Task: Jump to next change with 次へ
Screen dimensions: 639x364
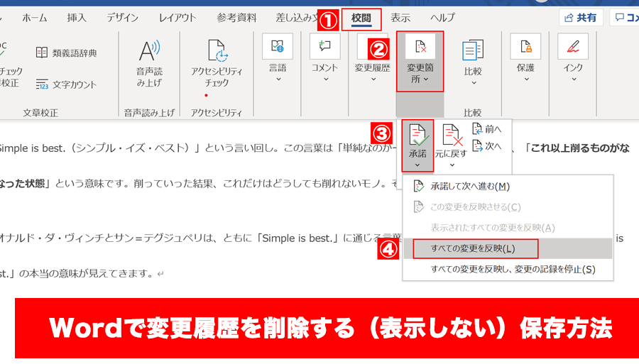Action: point(487,145)
